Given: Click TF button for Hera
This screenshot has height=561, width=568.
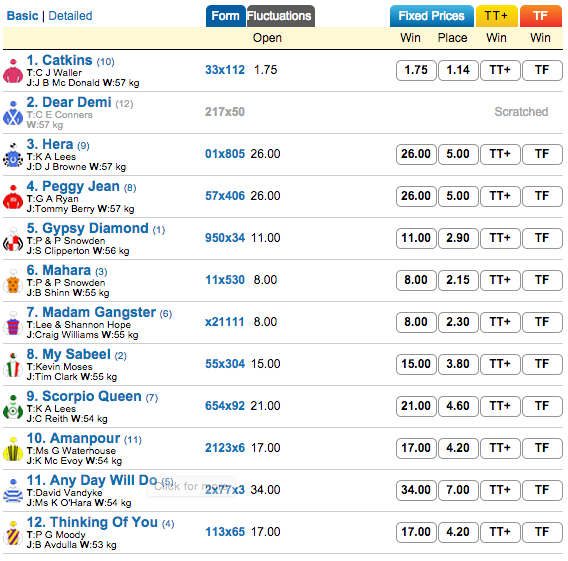Looking at the screenshot, I should point(542,154).
